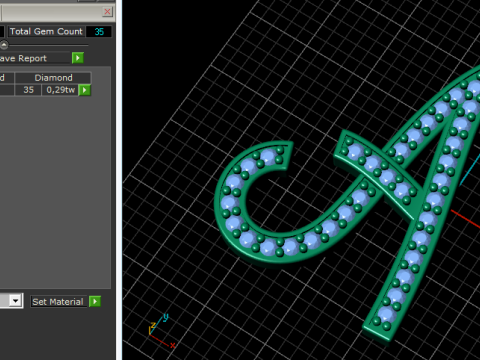480x360 pixels.
Task: Run Save Report with green arrow
Action: [x=78, y=58]
